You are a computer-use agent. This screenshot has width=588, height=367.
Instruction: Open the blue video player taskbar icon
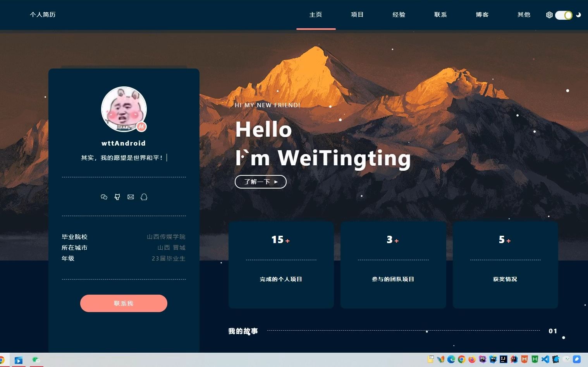pyautogui.click(x=18, y=360)
